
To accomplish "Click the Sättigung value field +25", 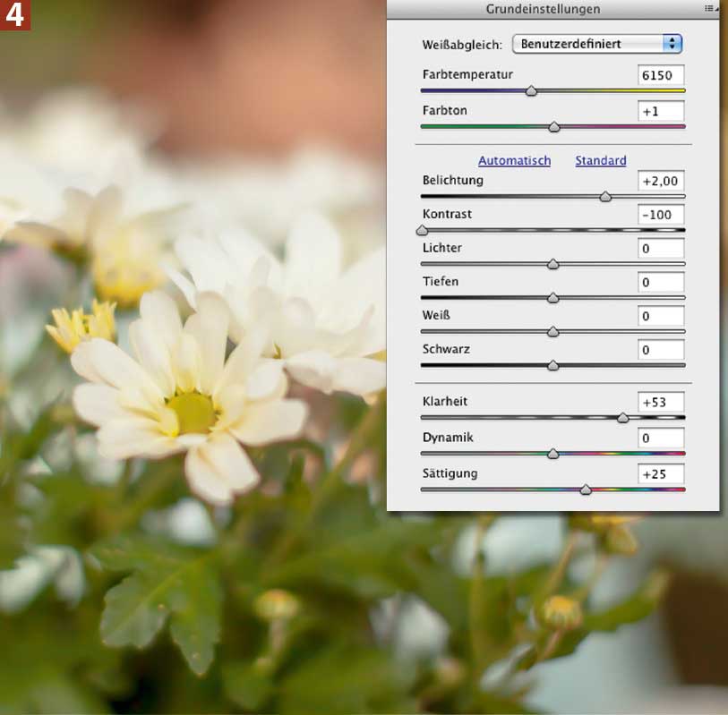I will pyautogui.click(x=661, y=474).
